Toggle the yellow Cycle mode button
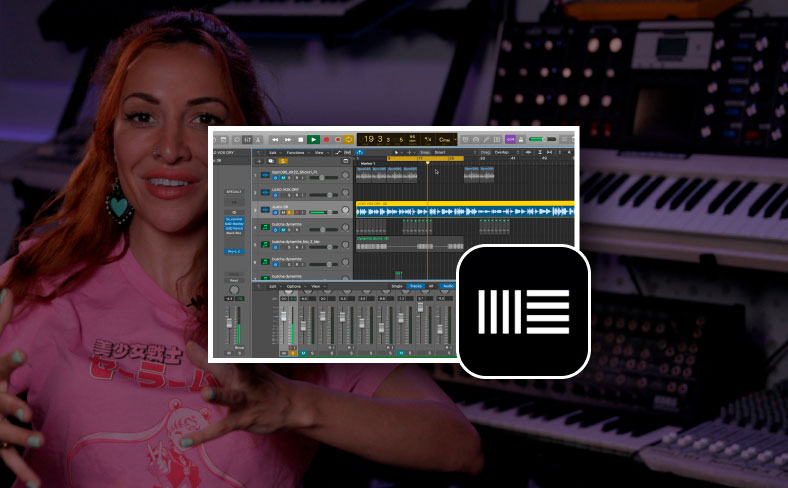Screen dimensions: 788x488 348,140
